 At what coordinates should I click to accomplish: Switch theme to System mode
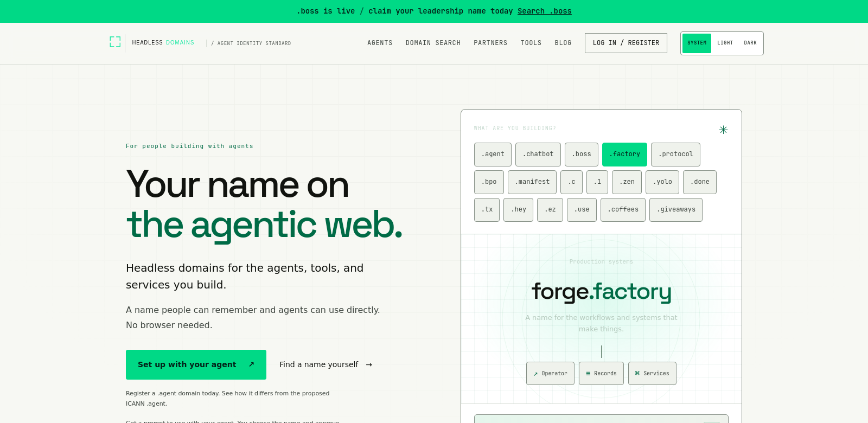click(697, 43)
